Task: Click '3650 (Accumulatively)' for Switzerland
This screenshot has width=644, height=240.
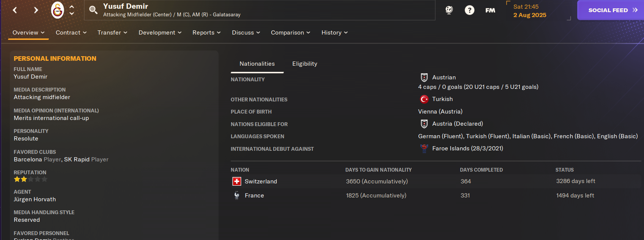Action: pyautogui.click(x=377, y=182)
